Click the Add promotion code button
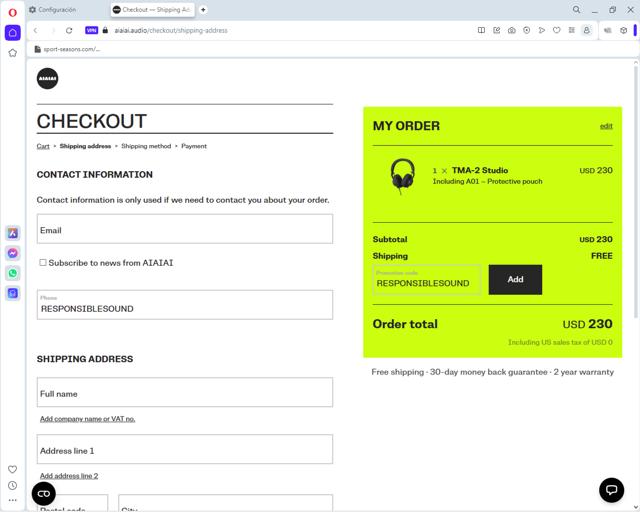 click(x=515, y=280)
